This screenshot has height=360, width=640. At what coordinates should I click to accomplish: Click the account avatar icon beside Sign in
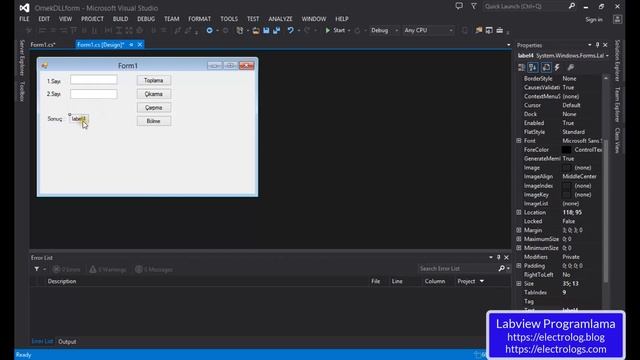tap(618, 19)
